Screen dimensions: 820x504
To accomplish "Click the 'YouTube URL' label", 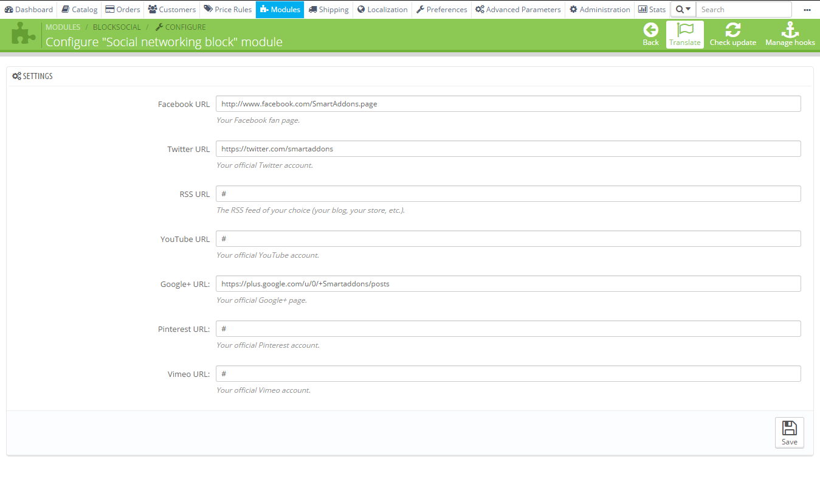I will (185, 239).
